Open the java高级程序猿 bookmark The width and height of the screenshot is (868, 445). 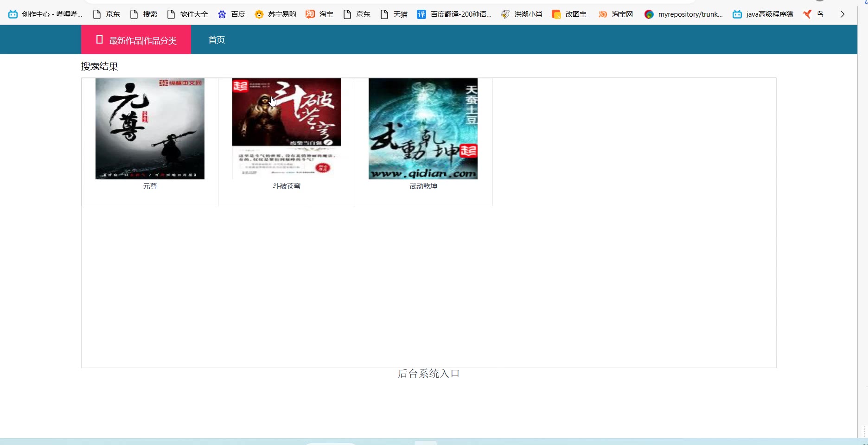(763, 14)
